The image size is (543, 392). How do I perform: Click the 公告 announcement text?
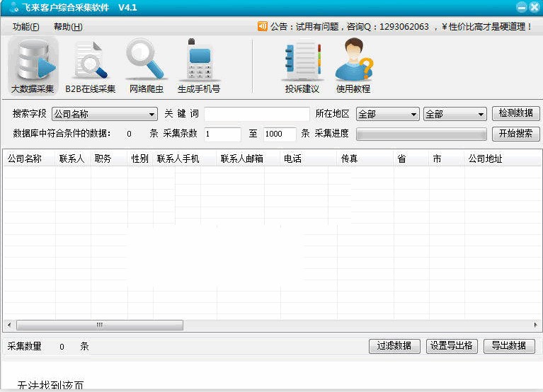pyautogui.click(x=401, y=27)
